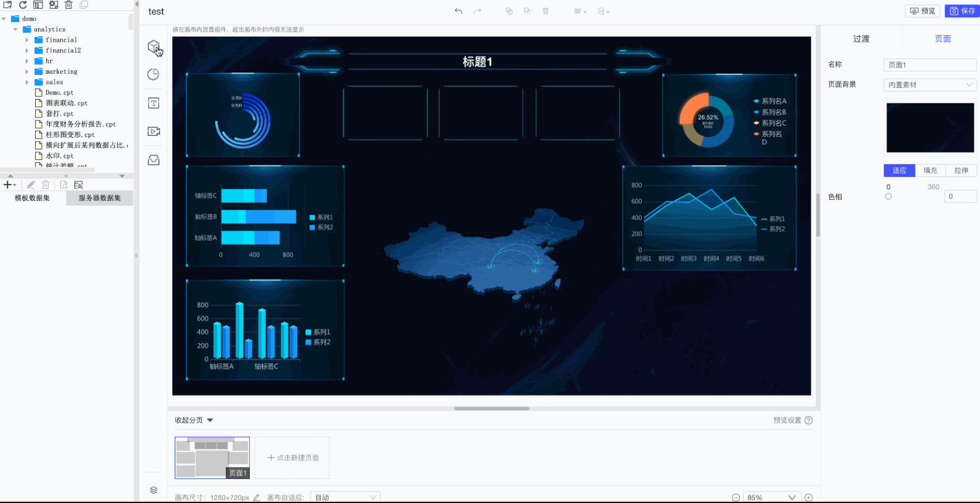This screenshot has height=503, width=980.
Task: Select the 填充 background fill mode
Action: click(930, 170)
